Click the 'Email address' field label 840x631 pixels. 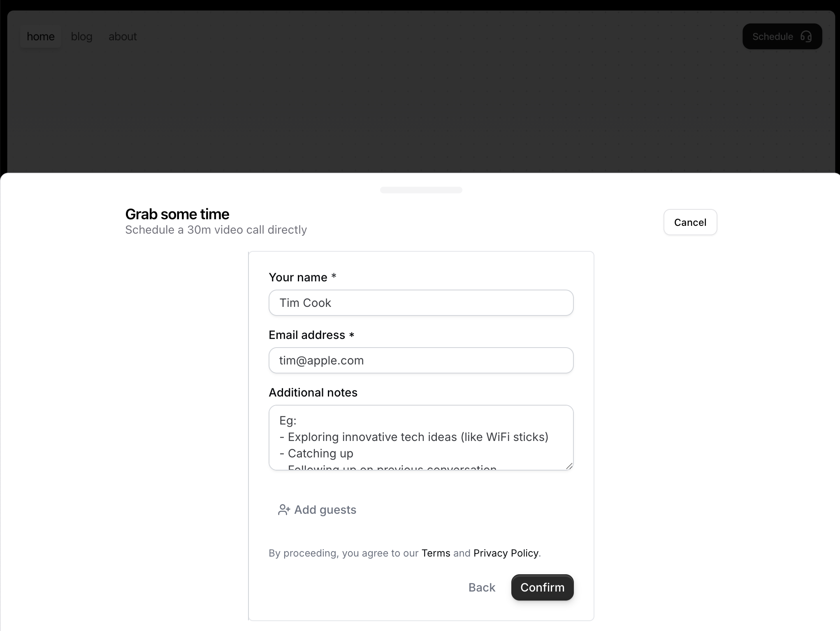pyautogui.click(x=307, y=335)
